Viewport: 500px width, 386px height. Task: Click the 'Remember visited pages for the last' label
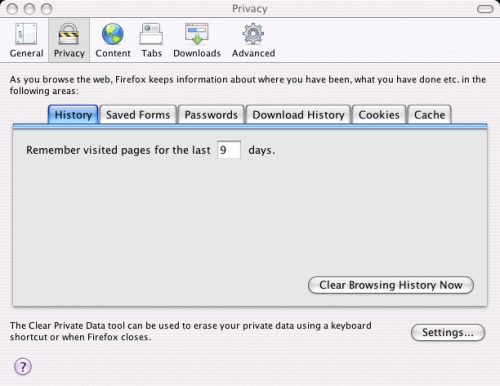coord(118,150)
